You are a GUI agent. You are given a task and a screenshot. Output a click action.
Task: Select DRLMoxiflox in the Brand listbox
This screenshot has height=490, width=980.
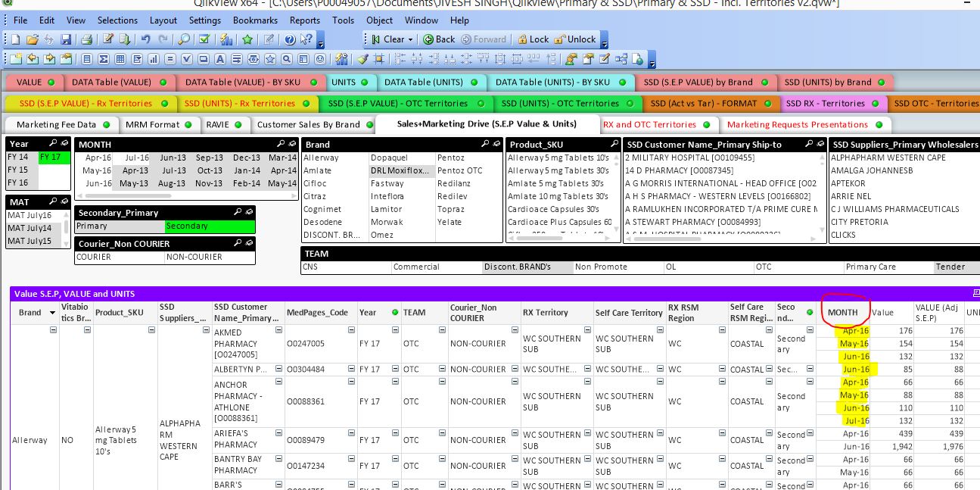pos(399,170)
